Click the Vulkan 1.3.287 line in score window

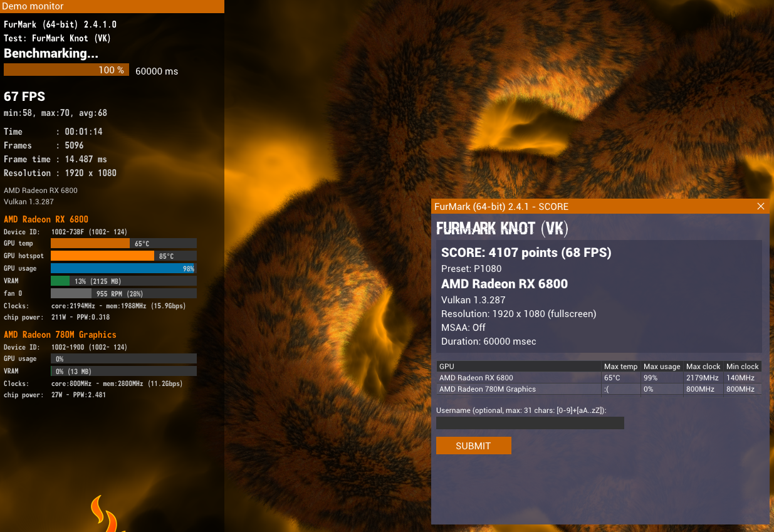[473, 300]
